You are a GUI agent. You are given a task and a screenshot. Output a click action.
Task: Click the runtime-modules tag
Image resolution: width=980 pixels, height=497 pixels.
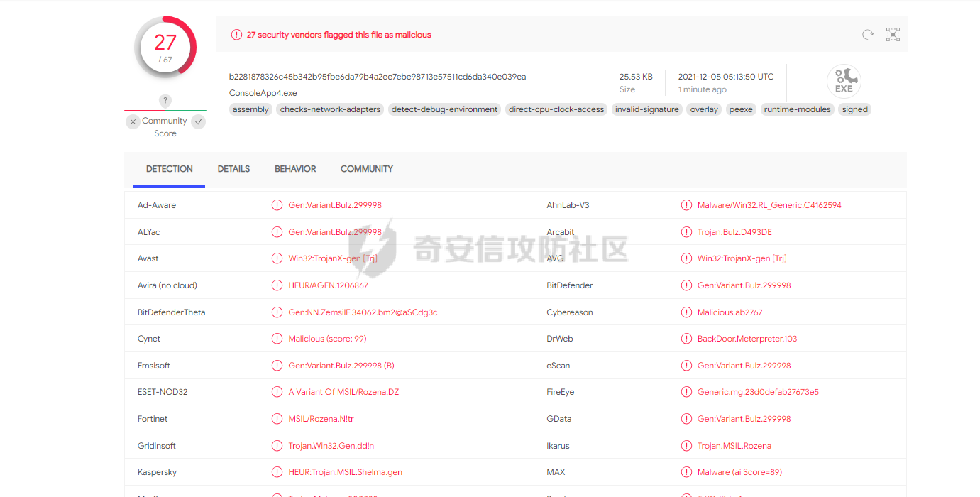tap(797, 109)
